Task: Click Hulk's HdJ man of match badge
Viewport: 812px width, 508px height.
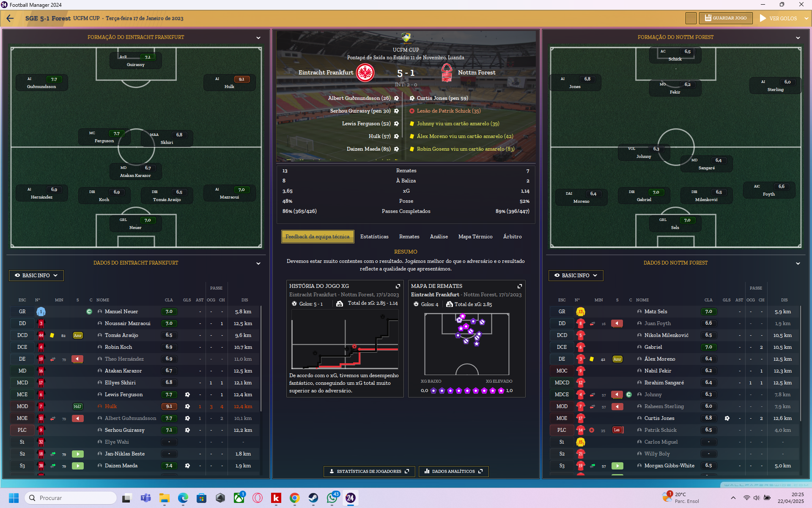Action: coord(77,406)
